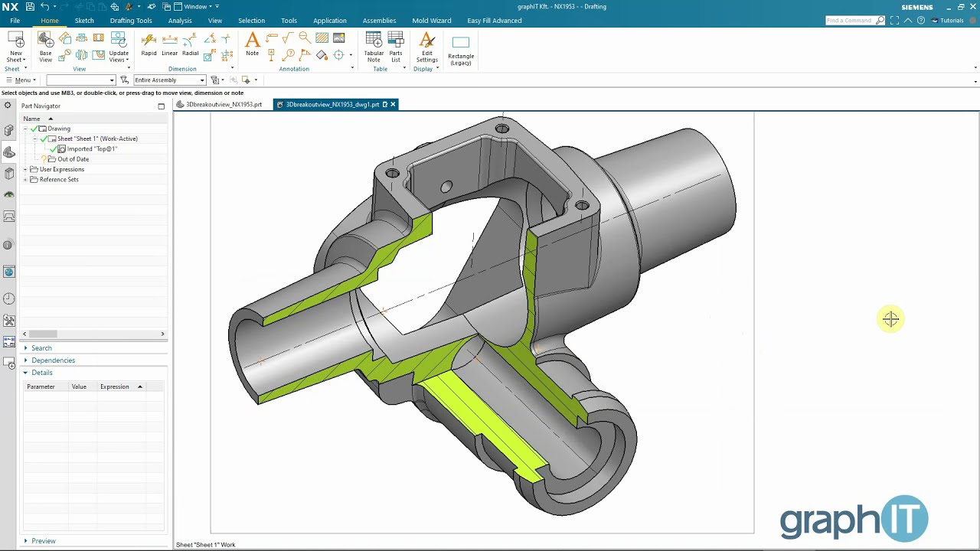Expand the Reference Sets node
Screen dimensions: 980x551
coord(25,179)
